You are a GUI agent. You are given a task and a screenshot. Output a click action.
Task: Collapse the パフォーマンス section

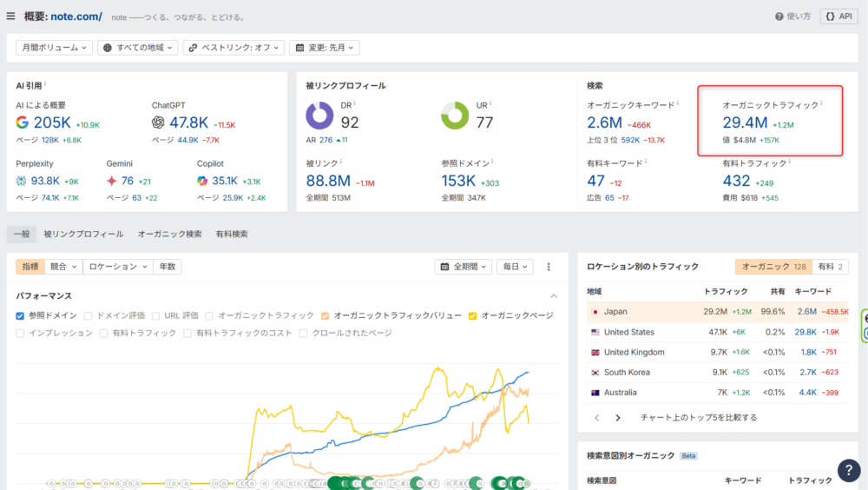point(554,296)
